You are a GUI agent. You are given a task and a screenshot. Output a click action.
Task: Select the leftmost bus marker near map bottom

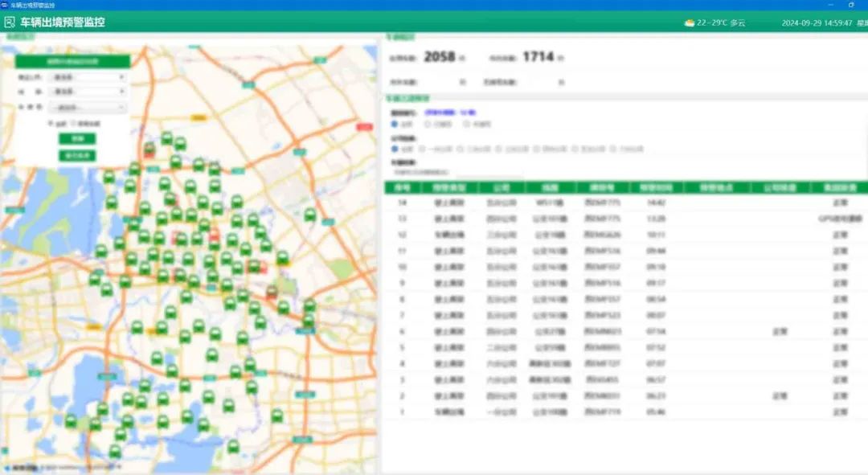[x=71, y=420]
